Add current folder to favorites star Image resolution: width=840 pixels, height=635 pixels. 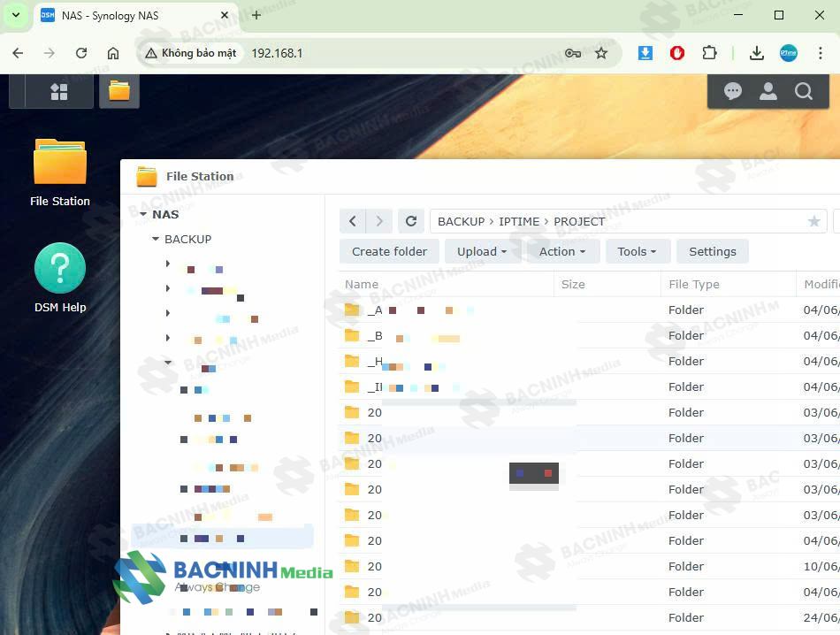point(813,221)
